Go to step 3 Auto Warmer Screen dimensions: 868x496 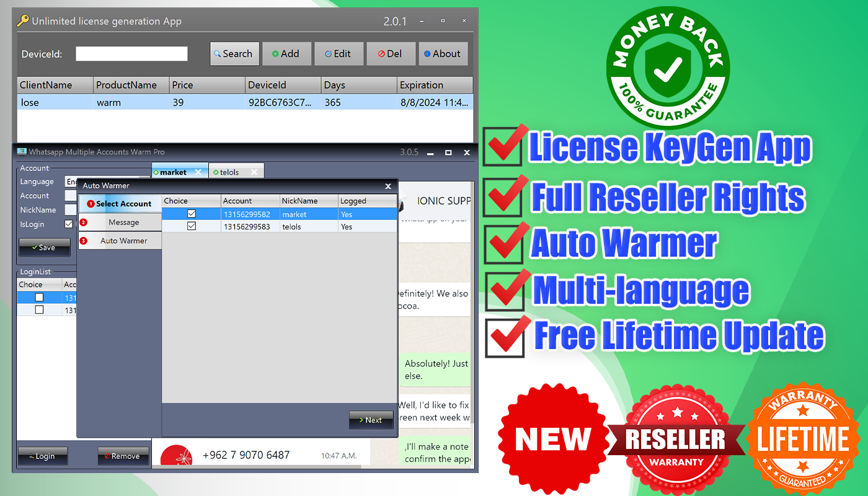point(120,241)
